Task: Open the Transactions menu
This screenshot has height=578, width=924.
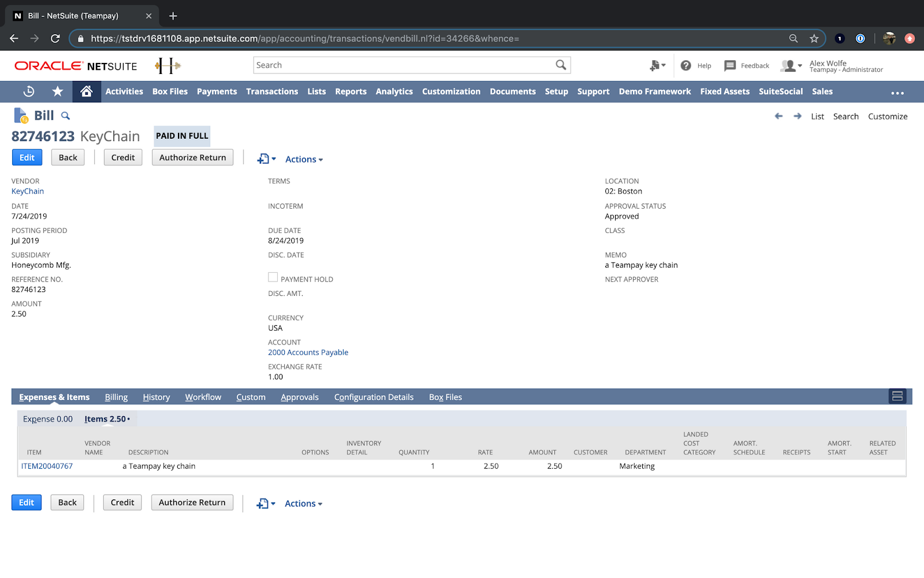Action: [272, 91]
